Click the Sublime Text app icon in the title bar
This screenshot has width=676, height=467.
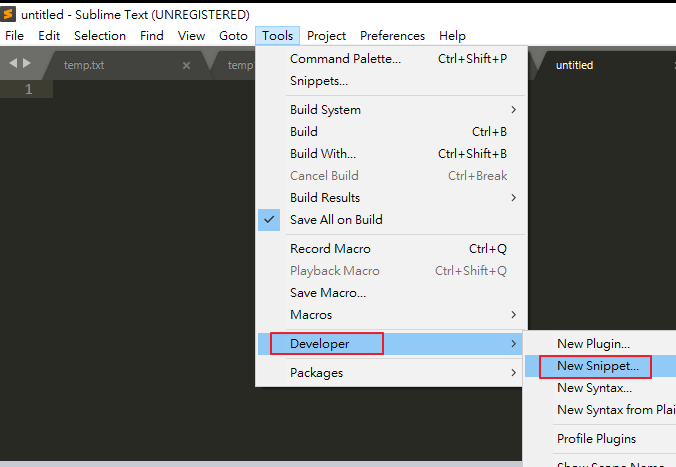(x=8, y=14)
